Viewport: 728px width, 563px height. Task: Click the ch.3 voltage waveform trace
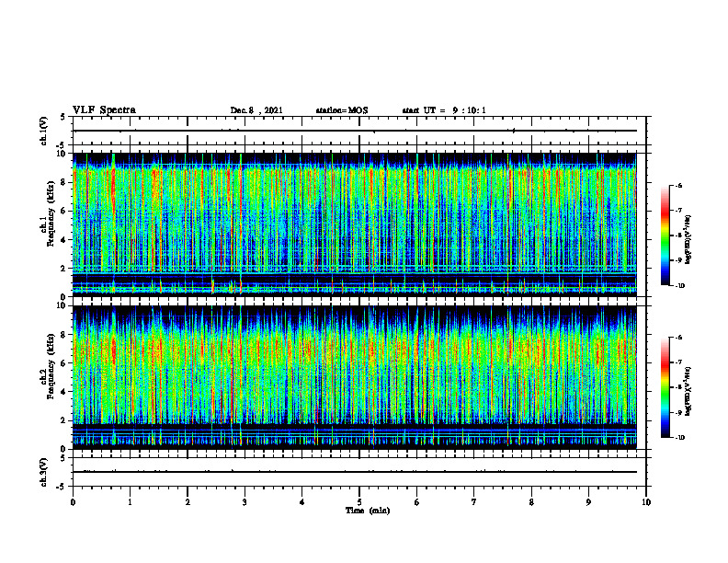pos(355,472)
